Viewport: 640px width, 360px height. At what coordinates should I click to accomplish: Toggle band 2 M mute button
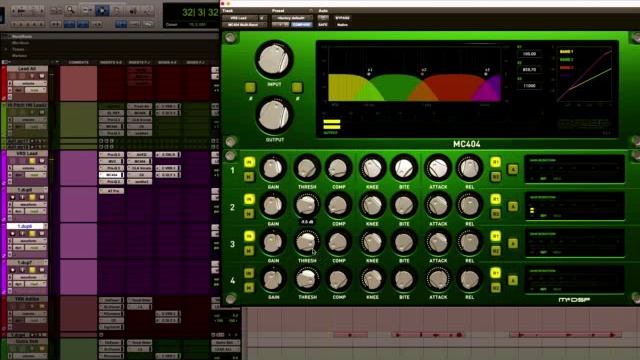point(249,213)
